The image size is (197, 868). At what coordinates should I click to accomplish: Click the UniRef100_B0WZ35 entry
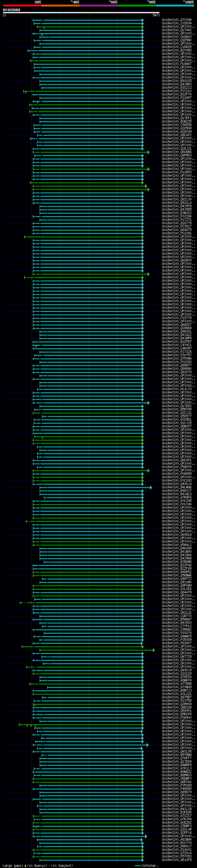pyautogui.click(x=177, y=121)
